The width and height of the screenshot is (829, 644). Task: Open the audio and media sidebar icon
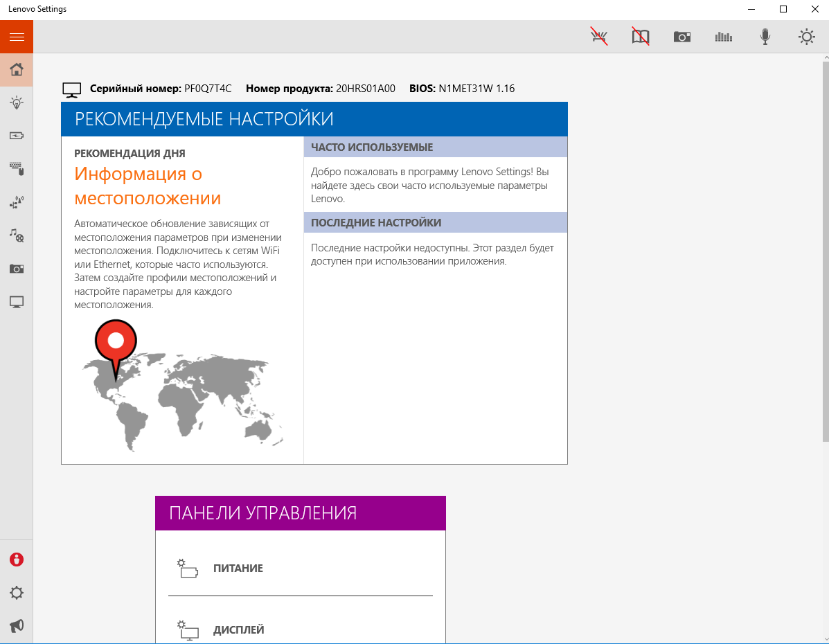(17, 235)
